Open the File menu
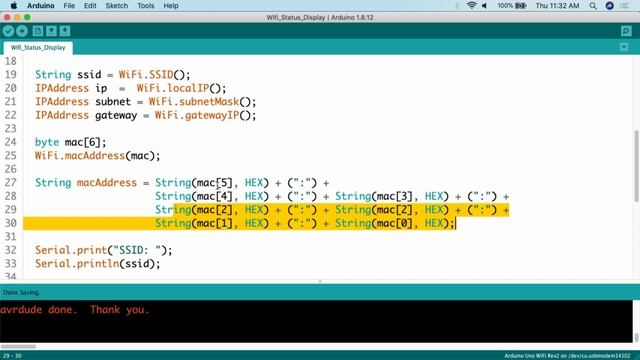The image size is (640, 360). 69,6
